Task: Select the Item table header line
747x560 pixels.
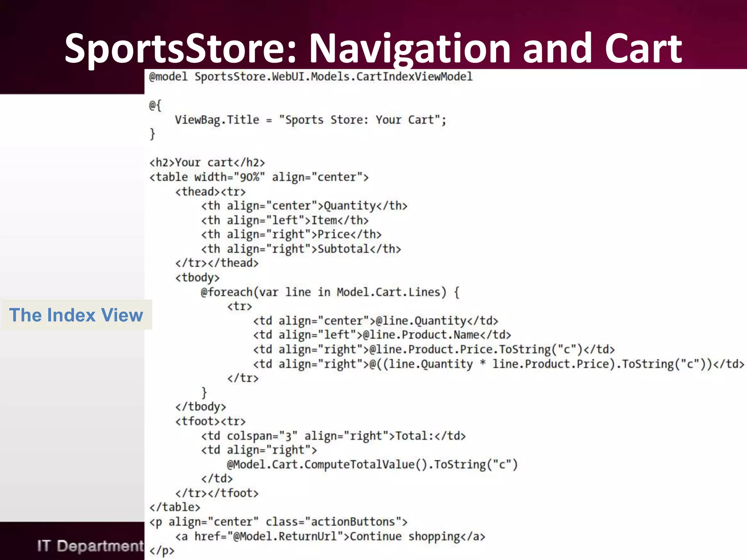Action: 285,220
